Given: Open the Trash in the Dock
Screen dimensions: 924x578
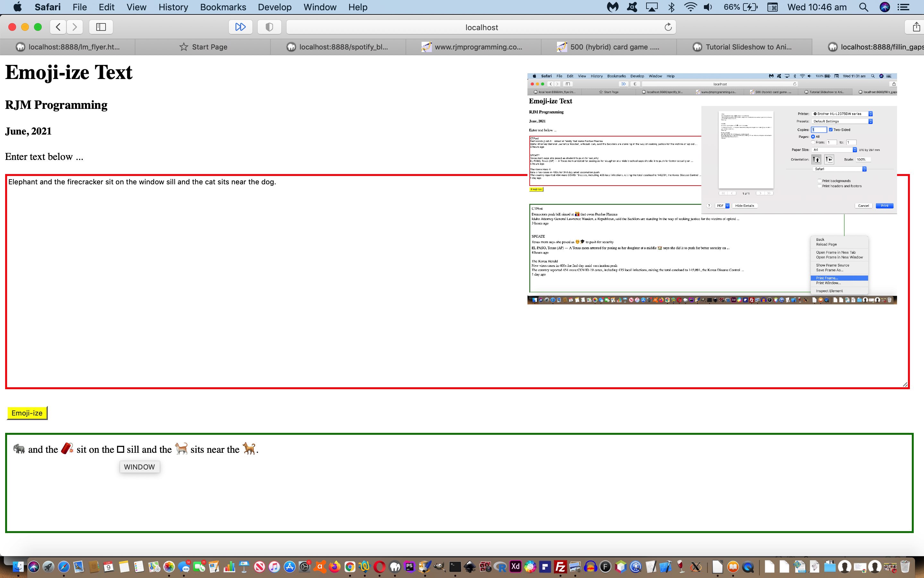Looking at the screenshot, I should click(905, 566).
